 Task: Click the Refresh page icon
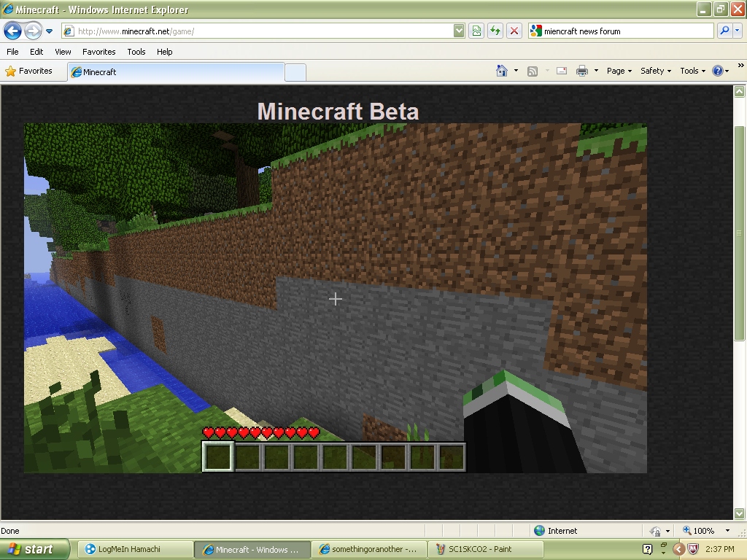[x=495, y=31]
